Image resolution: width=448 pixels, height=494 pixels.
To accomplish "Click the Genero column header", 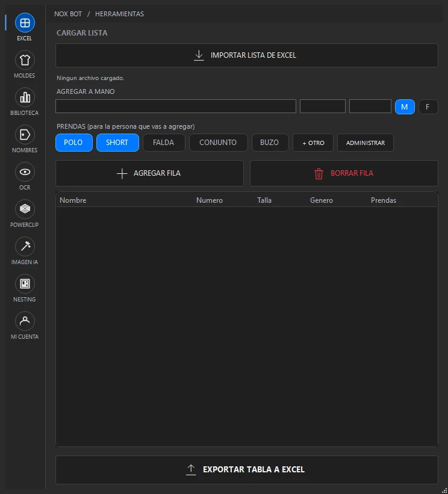I will click(x=322, y=200).
